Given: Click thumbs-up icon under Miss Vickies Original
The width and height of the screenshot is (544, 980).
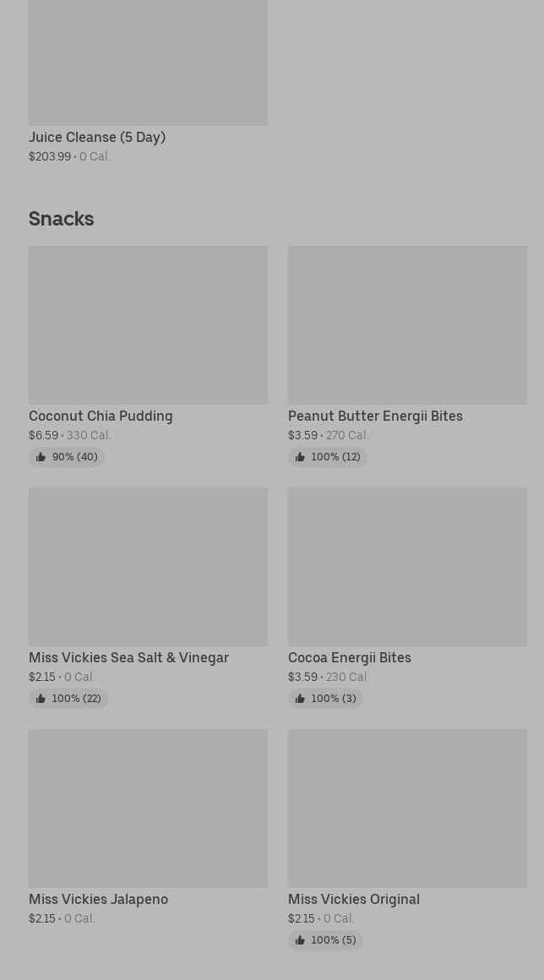Looking at the screenshot, I should [300, 940].
